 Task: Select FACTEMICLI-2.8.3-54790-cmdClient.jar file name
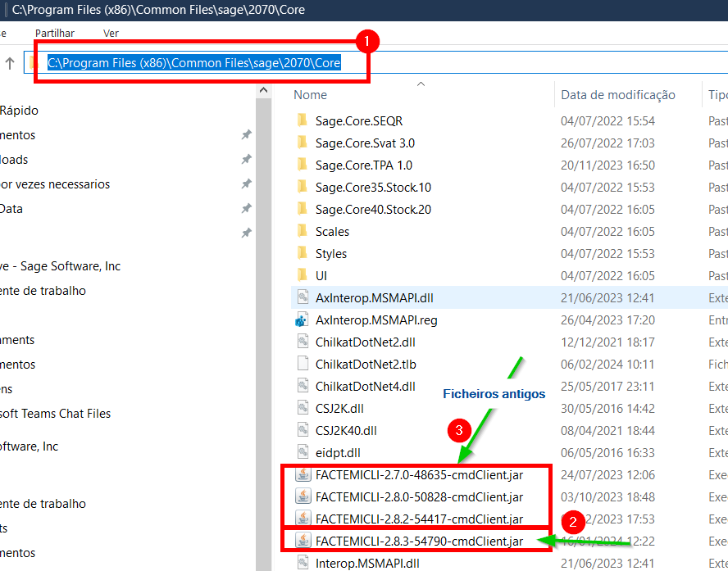419,542
